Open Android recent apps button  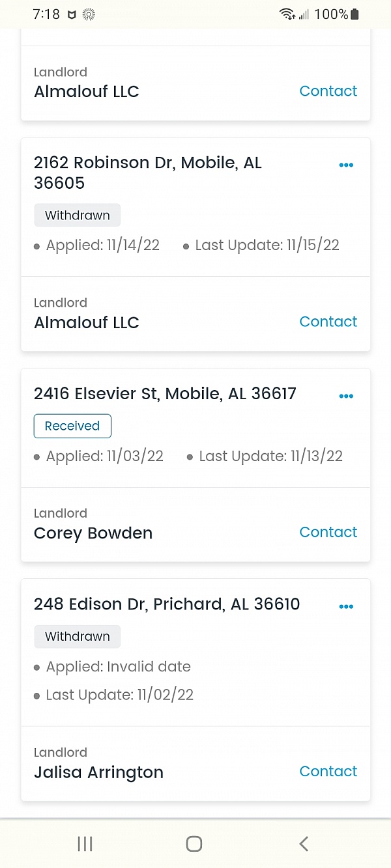[85, 844]
